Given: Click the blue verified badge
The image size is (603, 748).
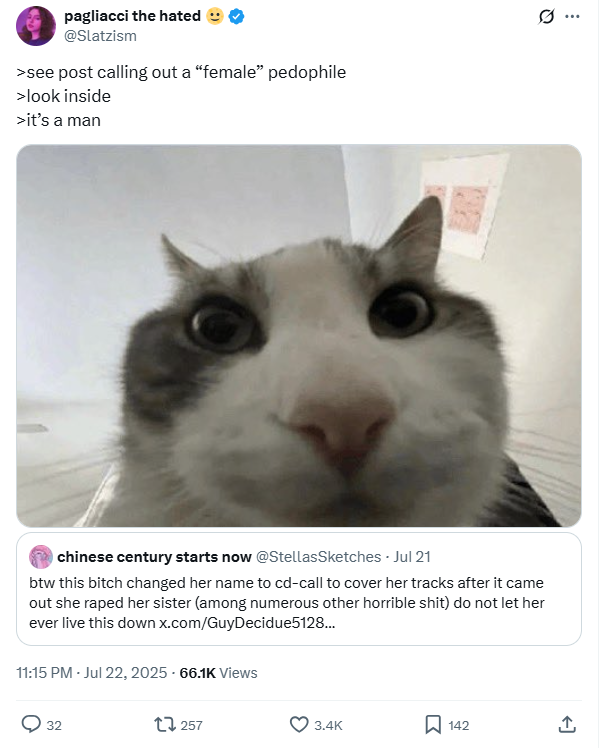Looking at the screenshot, I should pos(236,16).
